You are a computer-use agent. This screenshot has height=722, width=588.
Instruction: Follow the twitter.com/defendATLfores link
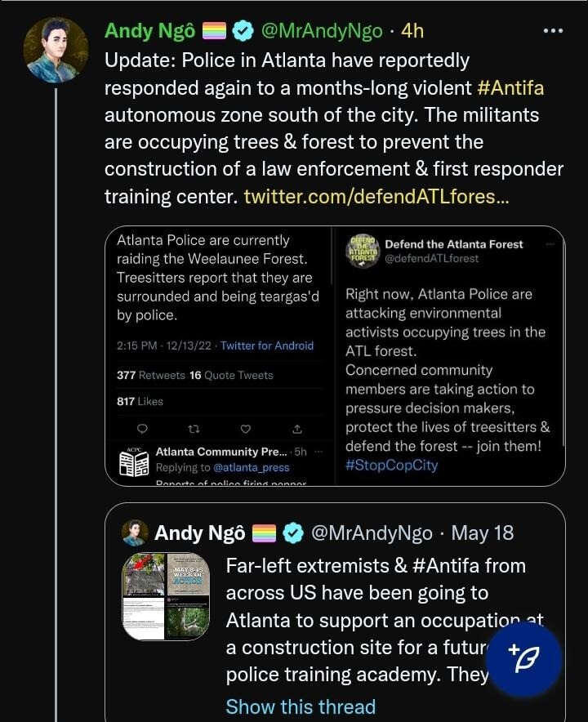[376, 196]
